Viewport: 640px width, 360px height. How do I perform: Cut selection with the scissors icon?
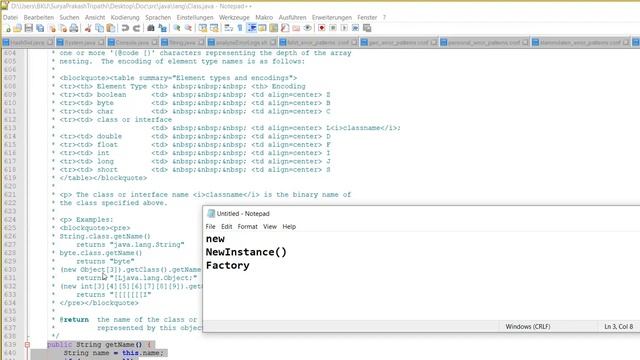tap(88, 28)
